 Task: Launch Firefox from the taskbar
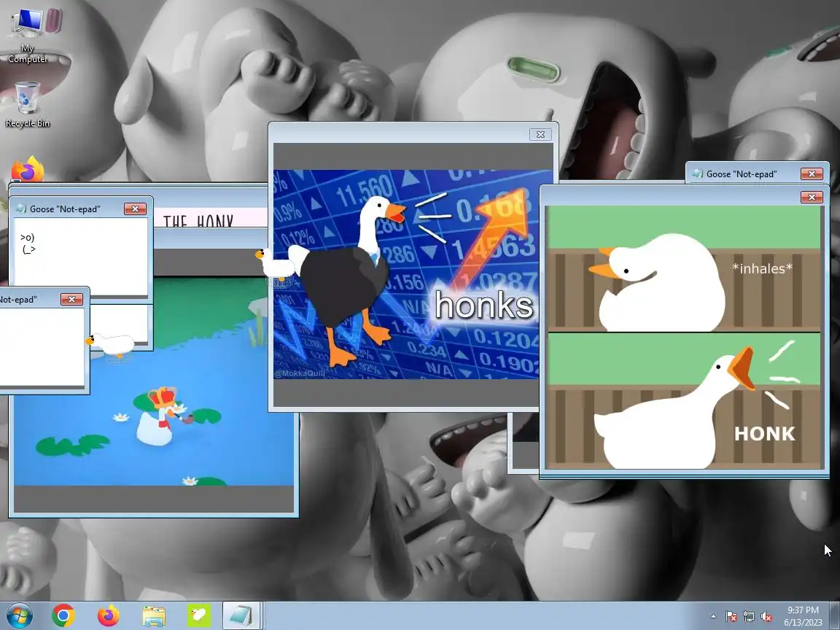(108, 615)
